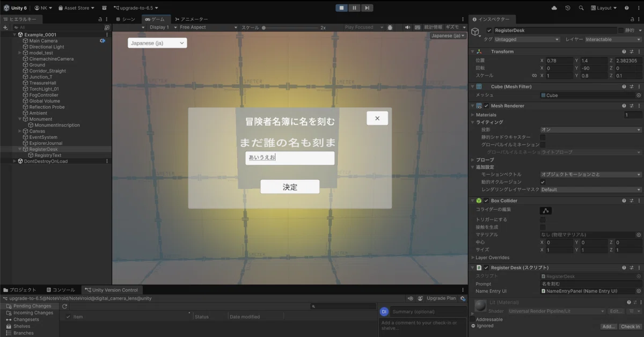This screenshot has height=337, width=644.
Task: Stop play mode with the stop button
Action: click(x=342, y=8)
